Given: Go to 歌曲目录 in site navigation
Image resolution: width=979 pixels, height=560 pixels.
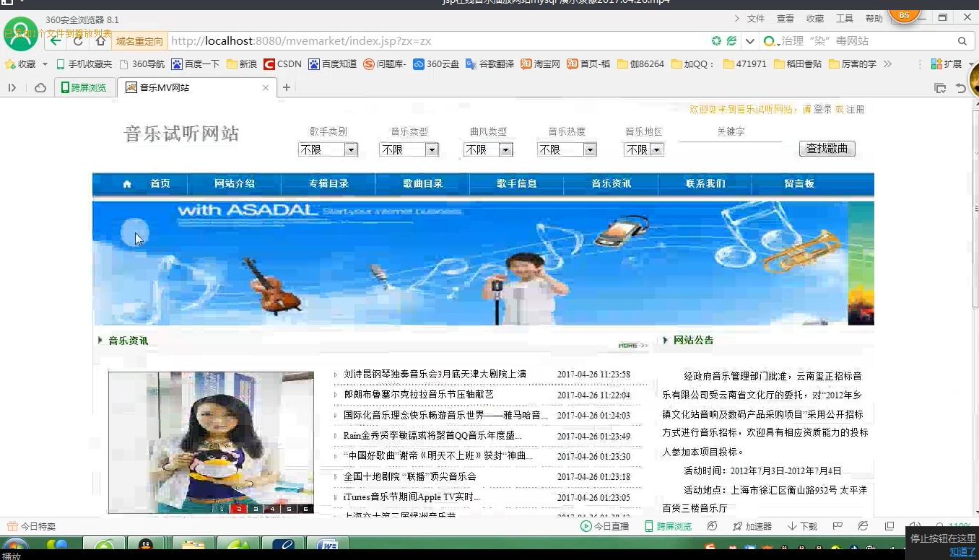Looking at the screenshot, I should [422, 184].
